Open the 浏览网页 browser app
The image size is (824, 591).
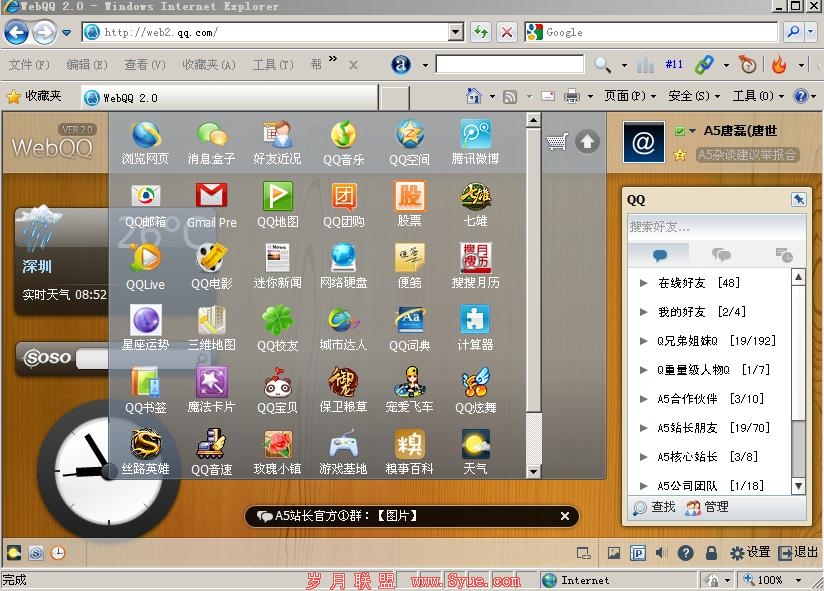(x=146, y=143)
